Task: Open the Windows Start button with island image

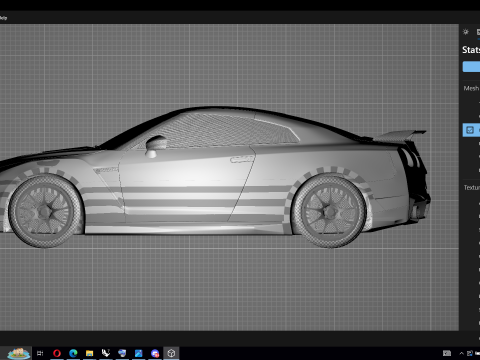Action: pyautogui.click(x=19, y=353)
